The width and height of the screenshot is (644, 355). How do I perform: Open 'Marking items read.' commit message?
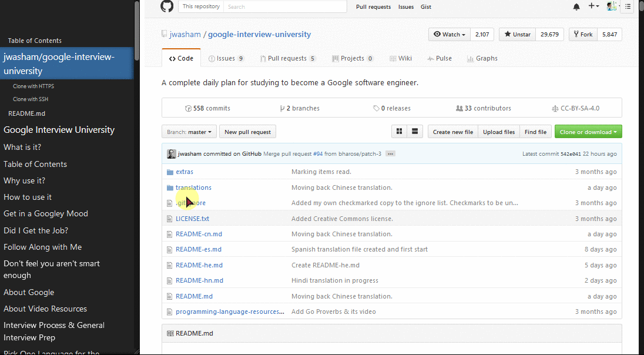pos(321,172)
